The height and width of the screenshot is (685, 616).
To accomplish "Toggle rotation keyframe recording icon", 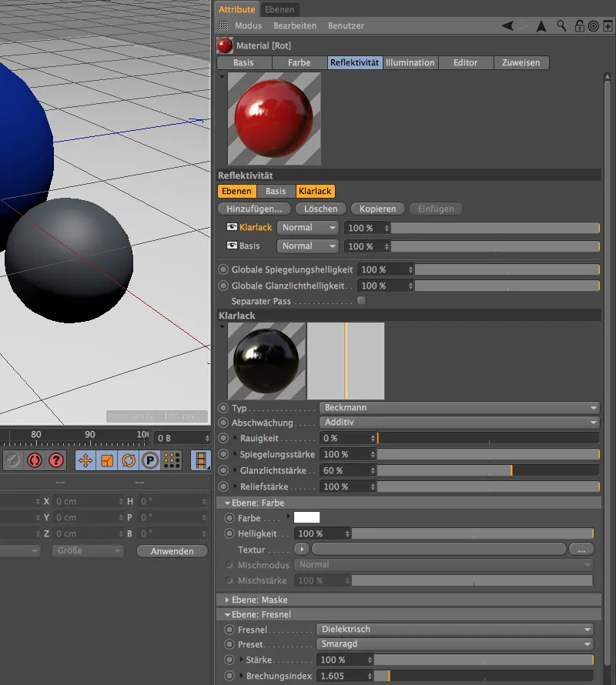I will pos(129,460).
